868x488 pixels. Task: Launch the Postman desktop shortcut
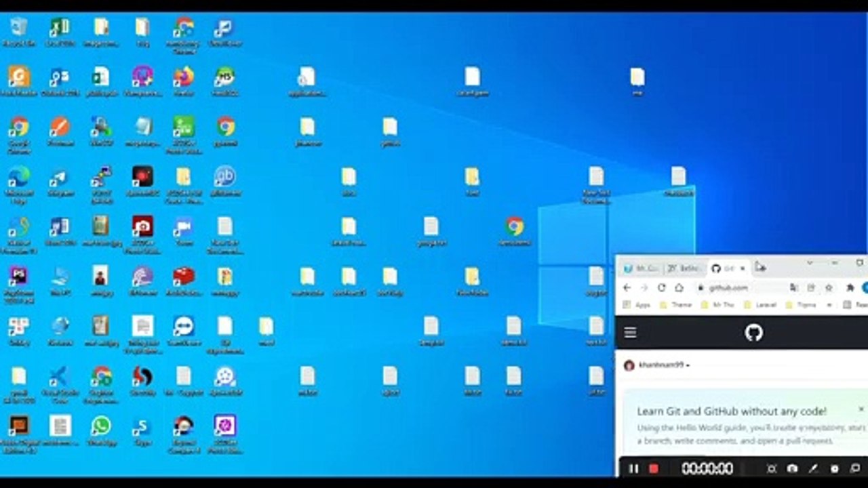point(60,131)
